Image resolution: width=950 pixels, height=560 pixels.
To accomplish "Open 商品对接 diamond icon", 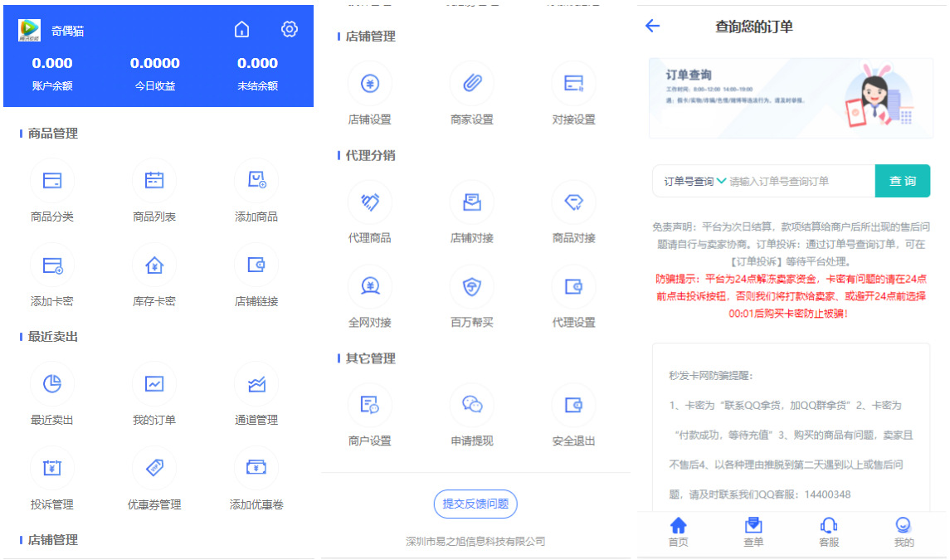I will click(574, 202).
